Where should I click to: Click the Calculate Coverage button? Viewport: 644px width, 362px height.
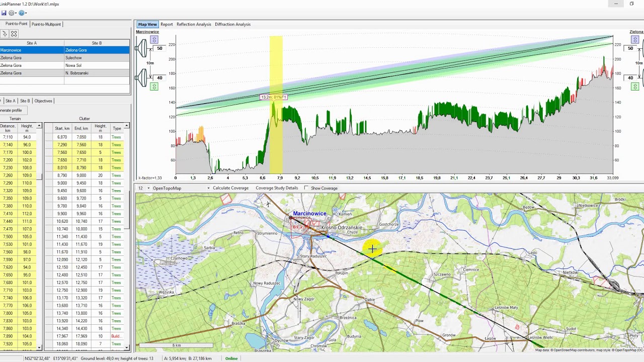click(231, 188)
